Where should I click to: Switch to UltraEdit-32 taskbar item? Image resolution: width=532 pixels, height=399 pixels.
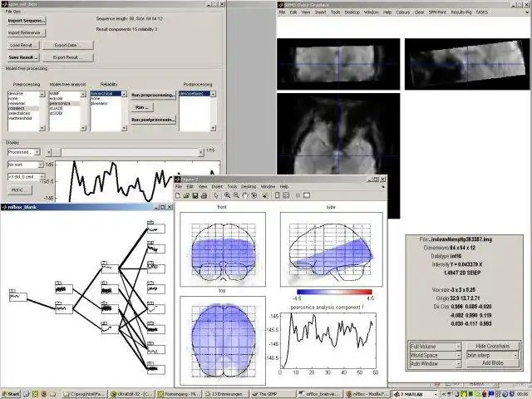click(131, 394)
